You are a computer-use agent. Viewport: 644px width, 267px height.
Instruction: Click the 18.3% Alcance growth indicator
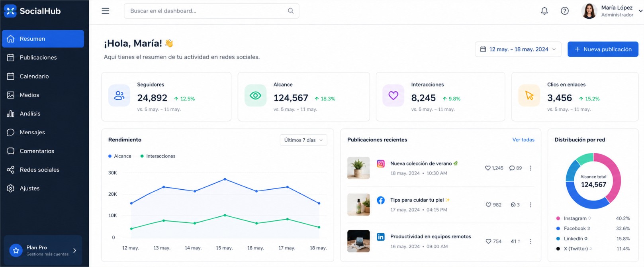[x=325, y=99]
